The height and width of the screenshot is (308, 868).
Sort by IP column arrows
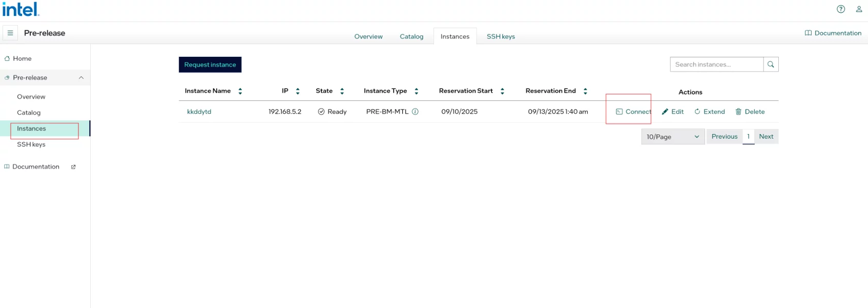298,91
